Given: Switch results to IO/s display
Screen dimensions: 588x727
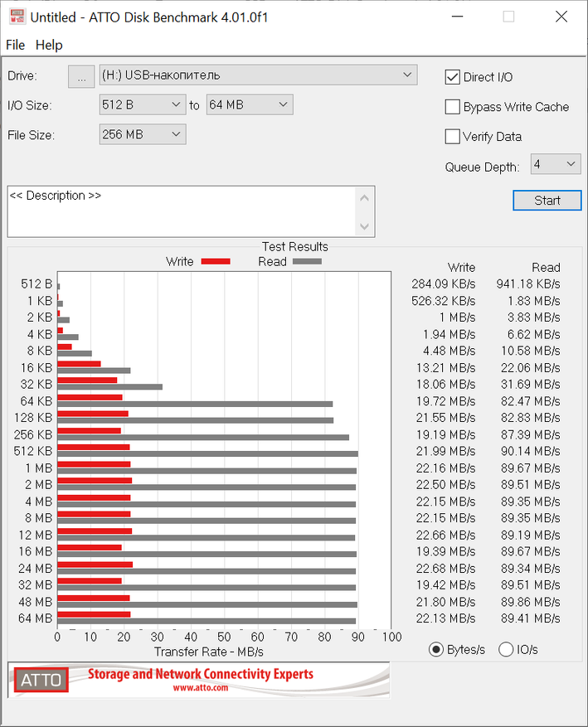Looking at the screenshot, I should pyautogui.click(x=506, y=649).
